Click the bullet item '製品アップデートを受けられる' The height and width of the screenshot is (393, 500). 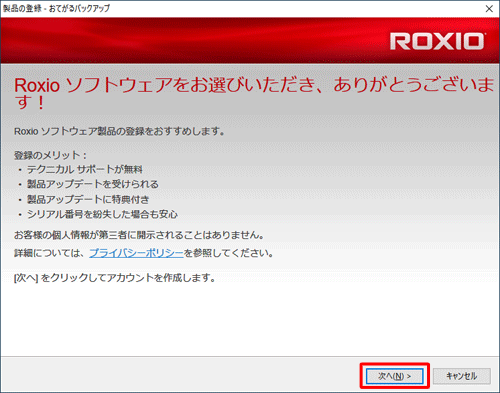[93, 184]
